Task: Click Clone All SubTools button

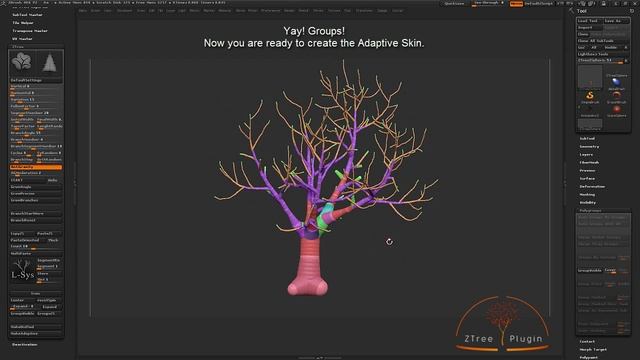Action: click(x=603, y=41)
